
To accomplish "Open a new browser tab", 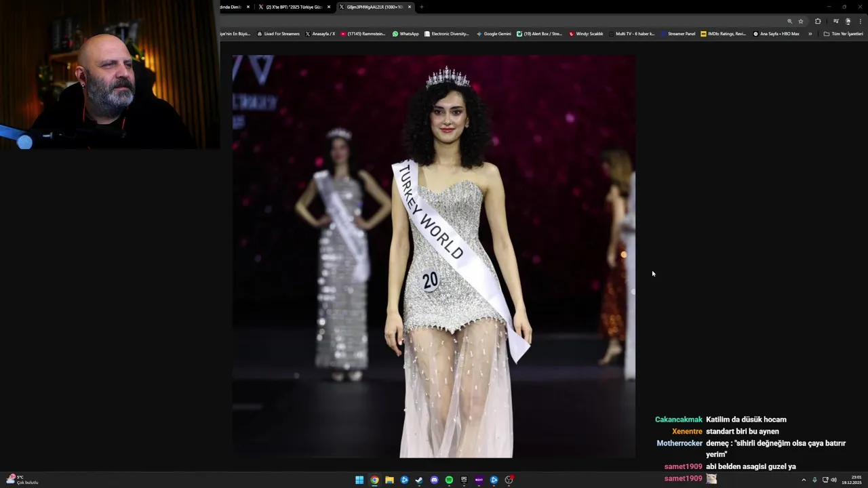I will tap(421, 7).
